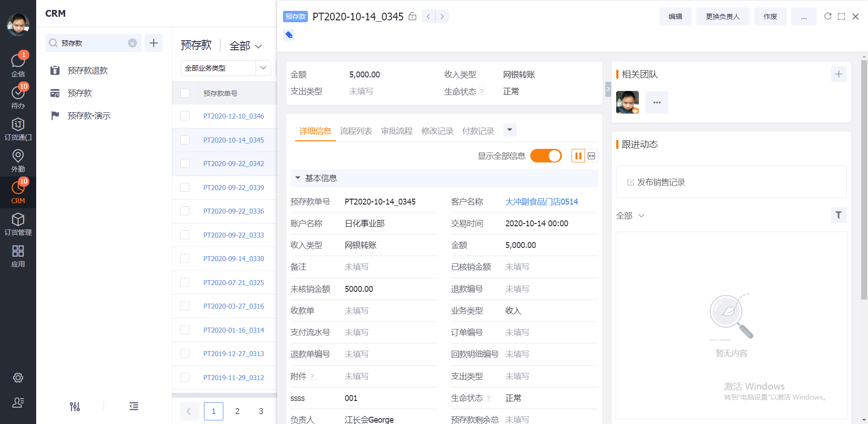Viewport: 868px width, 424px height.
Task: Click the 发布销售记录 input box
Action: [x=731, y=182]
